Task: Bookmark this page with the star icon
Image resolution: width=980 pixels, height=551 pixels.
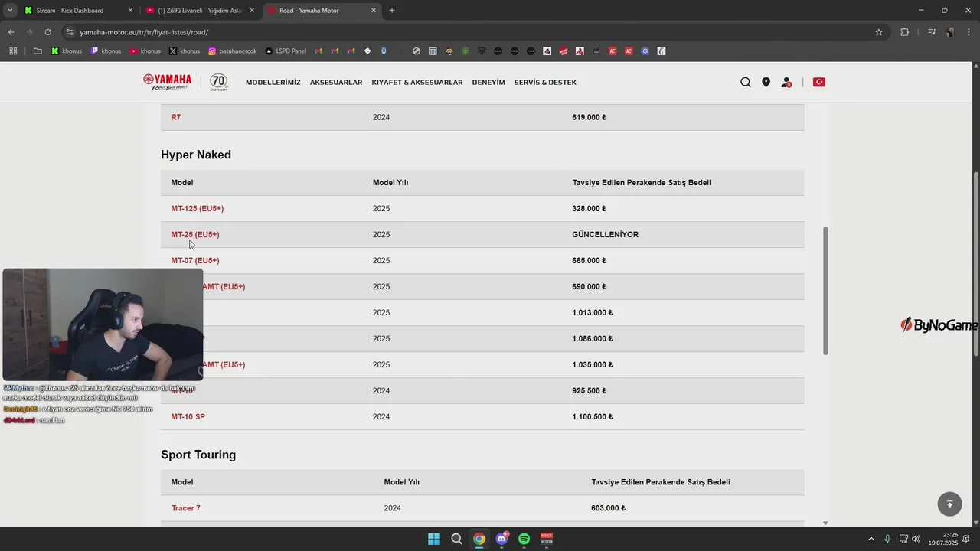Action: click(879, 32)
